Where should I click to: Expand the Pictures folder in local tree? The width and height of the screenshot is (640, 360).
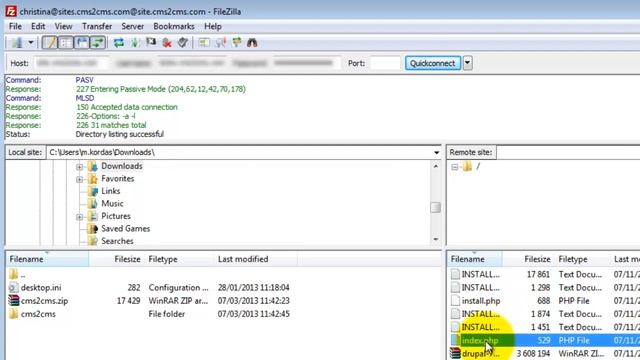[80, 217]
